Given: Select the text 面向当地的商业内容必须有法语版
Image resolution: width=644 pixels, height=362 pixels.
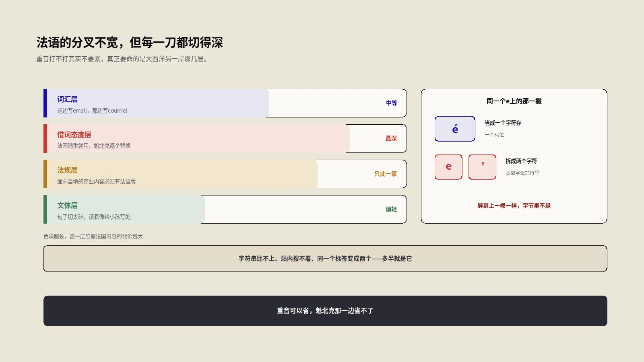Looking at the screenshot, I should 97,181.
